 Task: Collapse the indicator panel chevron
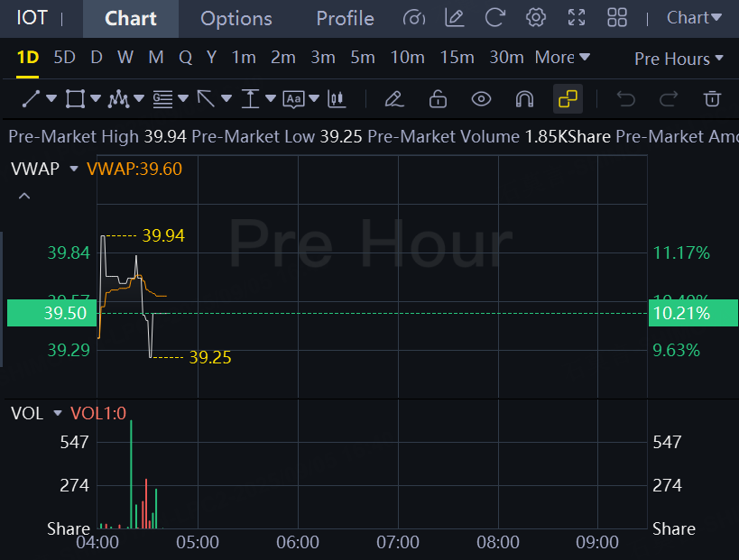click(24, 197)
